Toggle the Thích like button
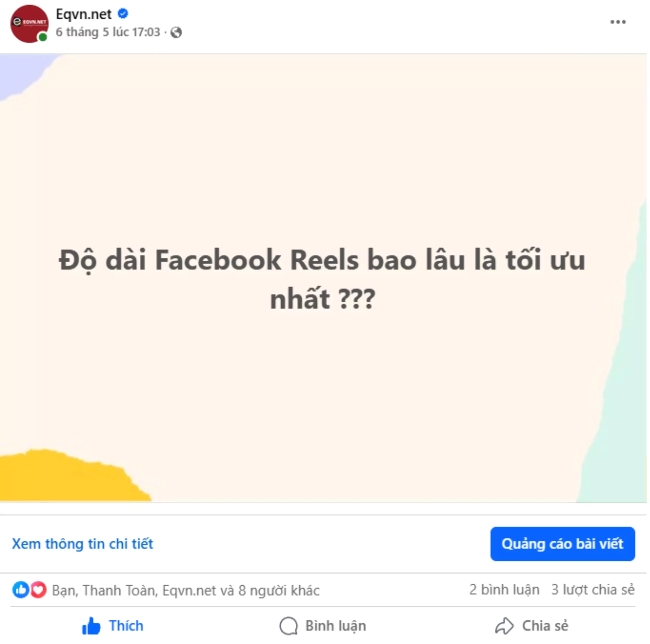This screenshot has height=644, width=650. 113,626
